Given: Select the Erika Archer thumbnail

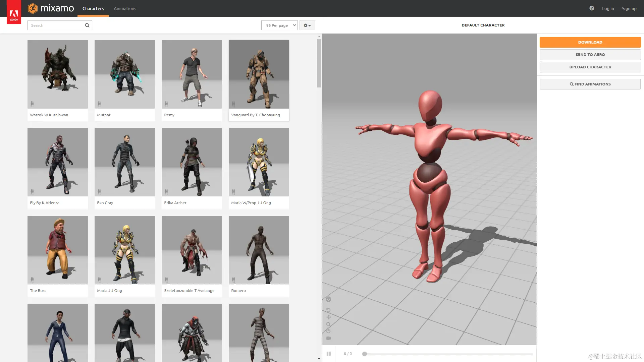Looking at the screenshot, I should pos(192,162).
